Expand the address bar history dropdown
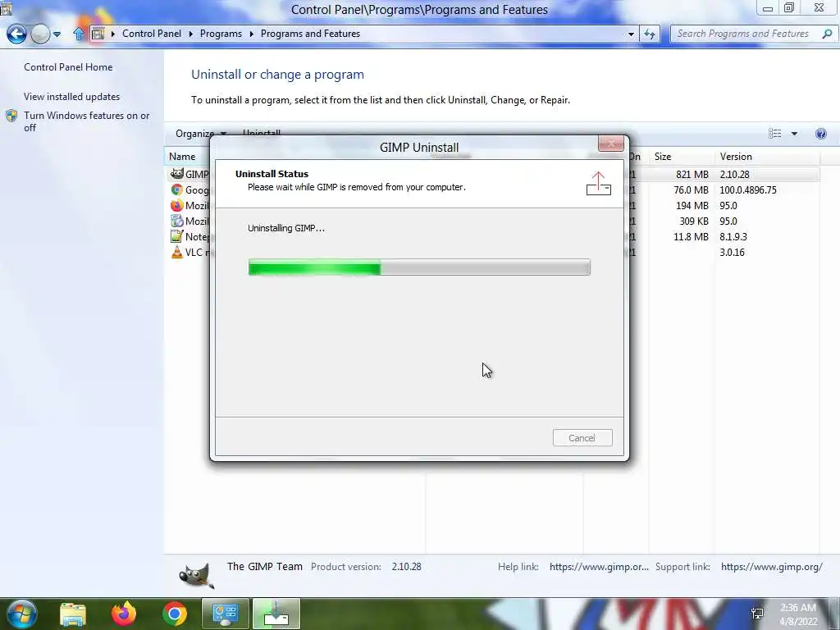The image size is (840, 630). 631,34
